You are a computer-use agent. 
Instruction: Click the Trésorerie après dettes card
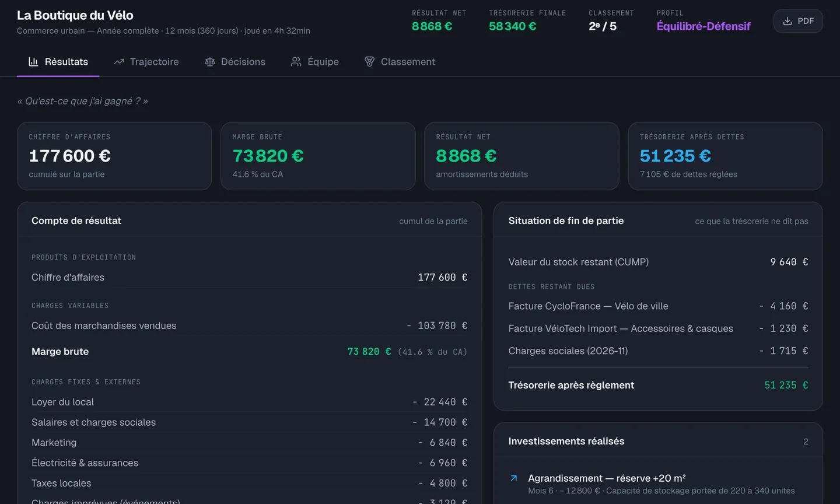click(725, 156)
